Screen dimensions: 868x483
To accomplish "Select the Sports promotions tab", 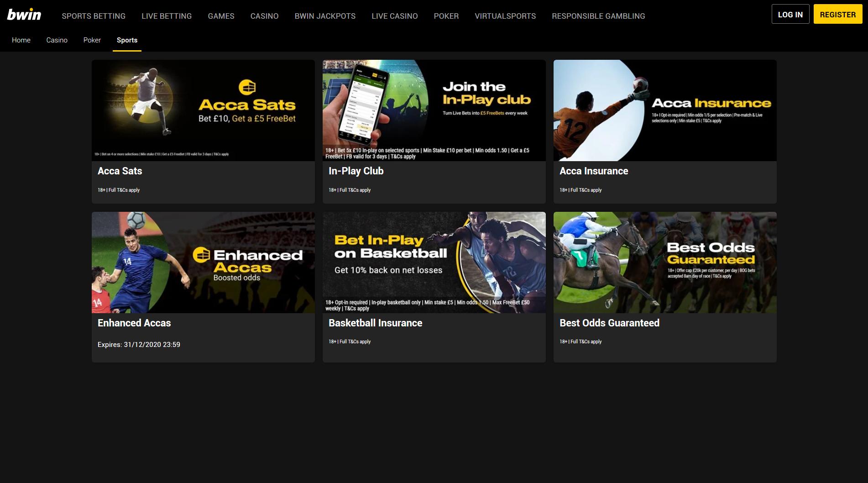I will 127,40.
